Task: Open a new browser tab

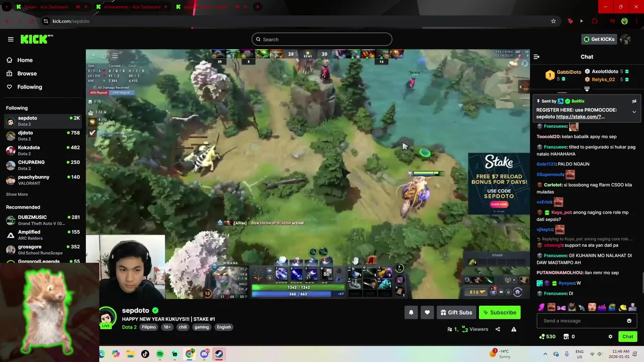Action: click(x=258, y=7)
